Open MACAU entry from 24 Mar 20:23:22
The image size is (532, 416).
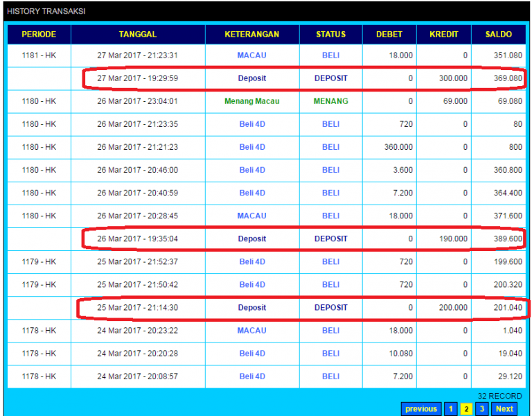(x=252, y=330)
